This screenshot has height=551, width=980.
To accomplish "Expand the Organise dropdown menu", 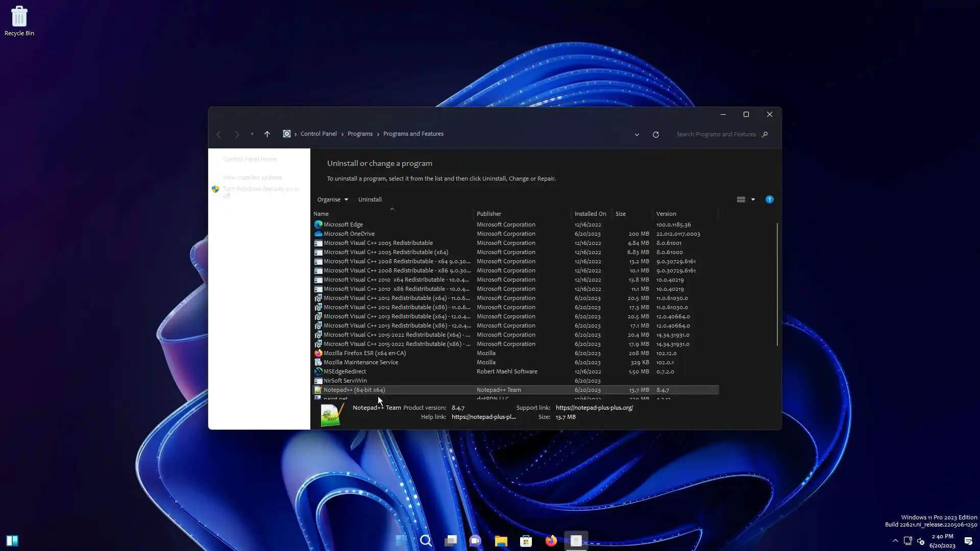I will pos(332,199).
